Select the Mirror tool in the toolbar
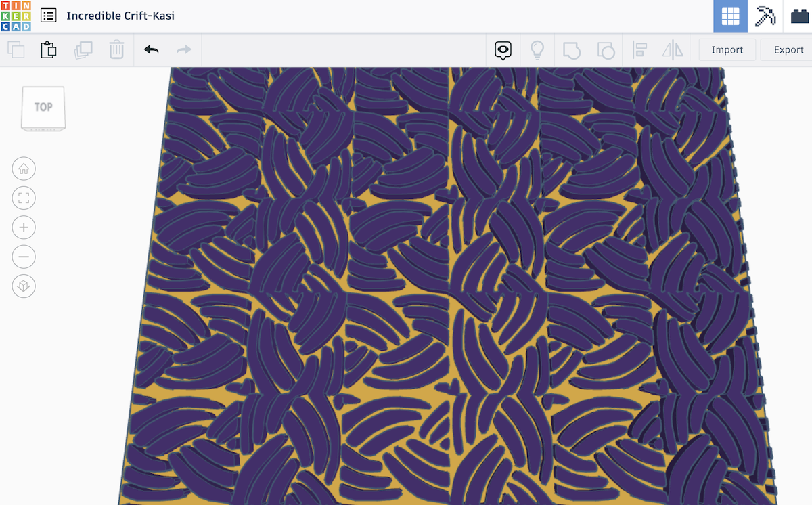Image resolution: width=812 pixels, height=505 pixels. tap(673, 49)
